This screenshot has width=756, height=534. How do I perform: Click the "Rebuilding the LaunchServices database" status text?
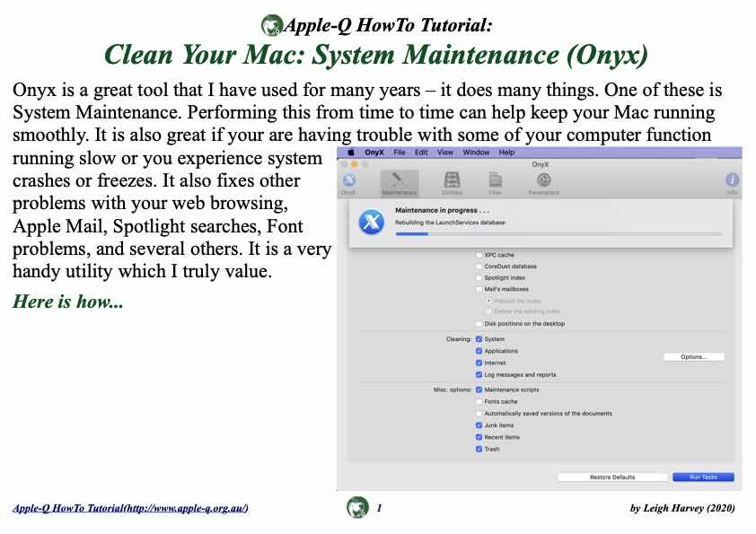click(450, 223)
